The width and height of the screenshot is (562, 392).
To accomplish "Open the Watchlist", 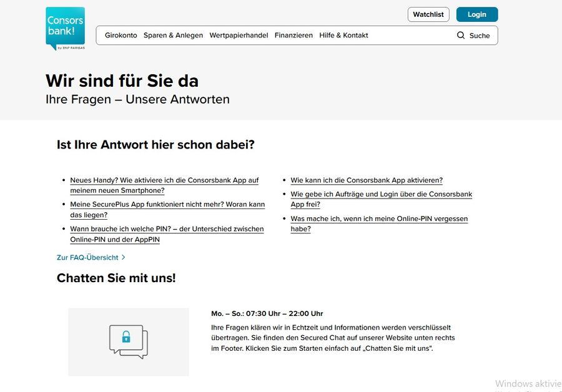I will pyautogui.click(x=428, y=14).
